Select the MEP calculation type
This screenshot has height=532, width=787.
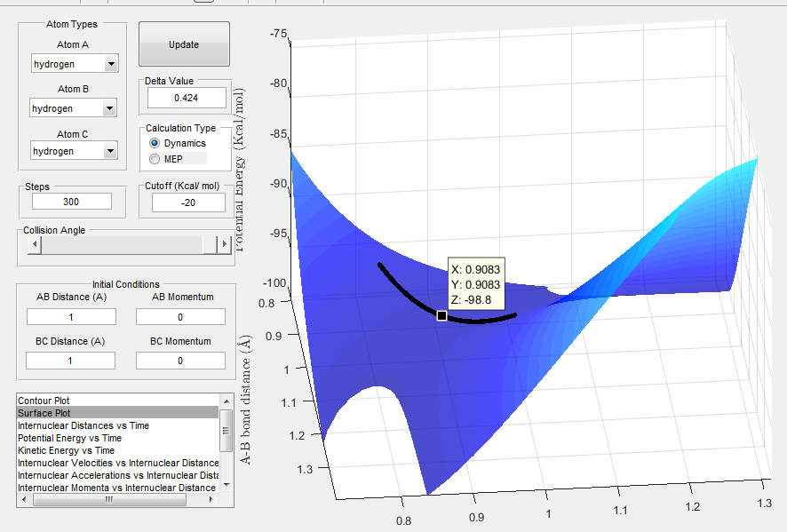tap(155, 159)
